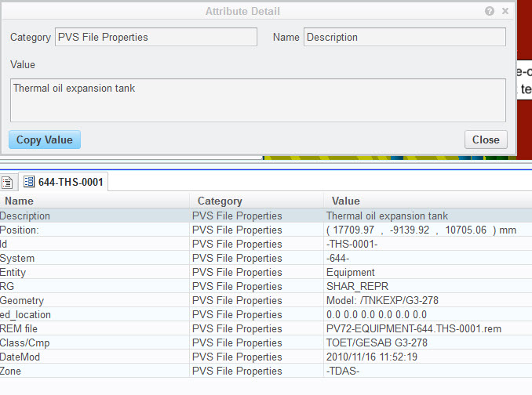Select the REM file row name cell
This screenshot has height=395, width=532.
(x=95, y=328)
